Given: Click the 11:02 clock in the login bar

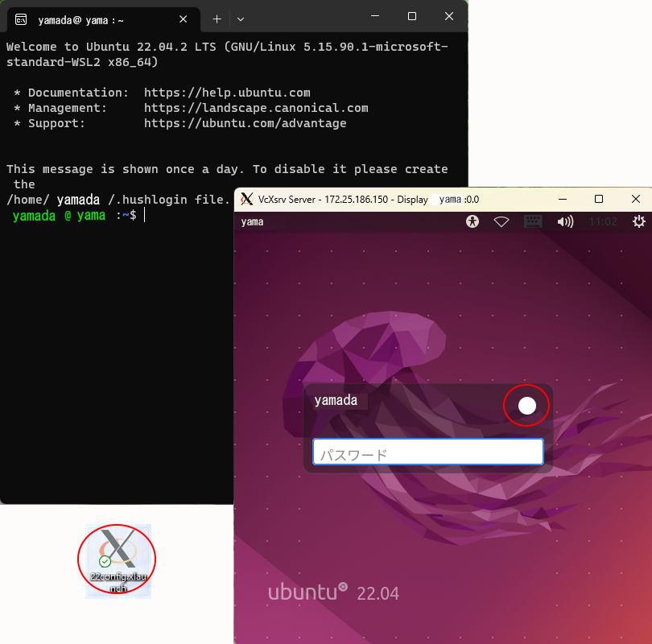Looking at the screenshot, I should (x=603, y=221).
